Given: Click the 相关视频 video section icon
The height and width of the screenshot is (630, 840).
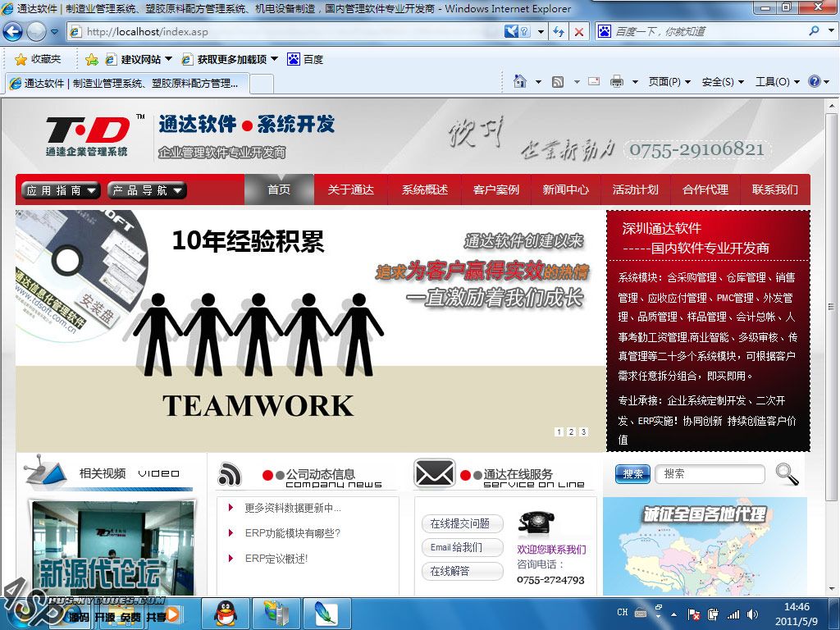Looking at the screenshot, I should pos(44,470).
